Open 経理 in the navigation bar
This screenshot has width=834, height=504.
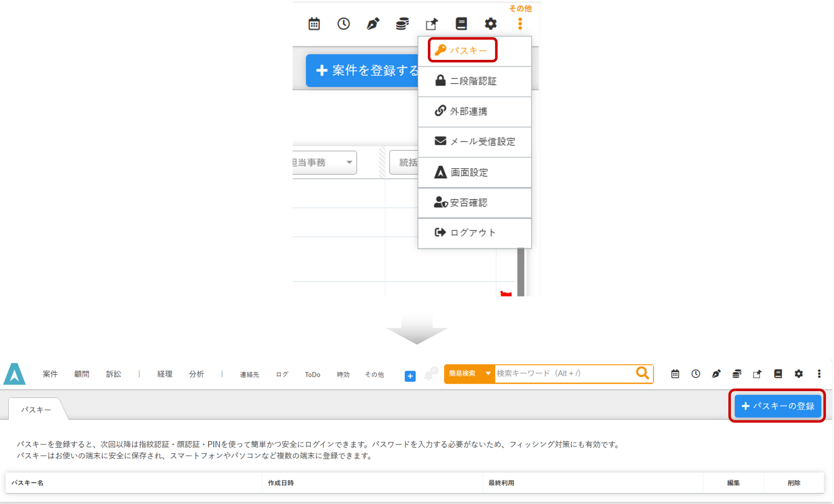click(165, 374)
